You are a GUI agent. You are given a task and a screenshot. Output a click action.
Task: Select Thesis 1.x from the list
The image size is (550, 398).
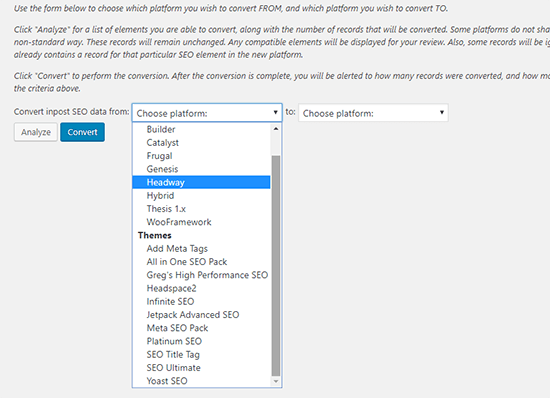click(x=201, y=209)
